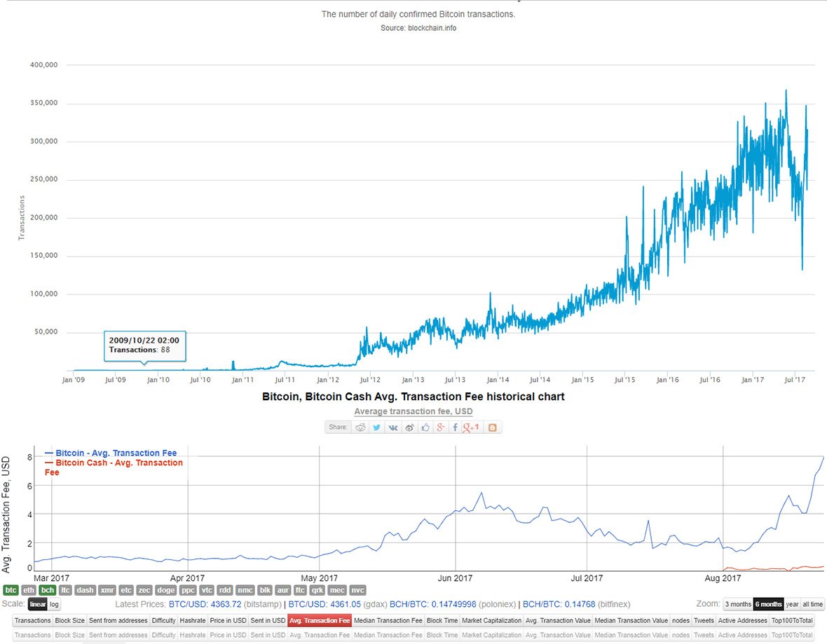Open Difficulty tab in top metric row
Viewport: 827px width, 644px height.
tap(163, 621)
